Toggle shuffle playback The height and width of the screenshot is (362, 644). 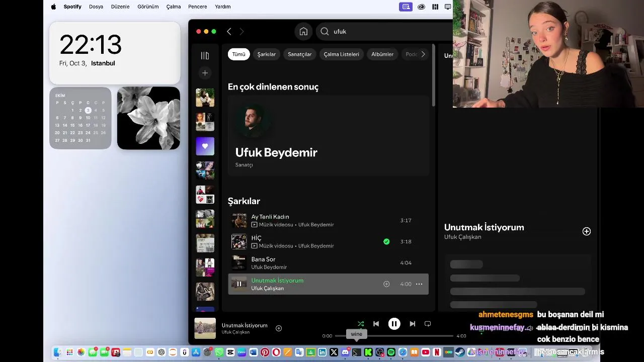361,324
